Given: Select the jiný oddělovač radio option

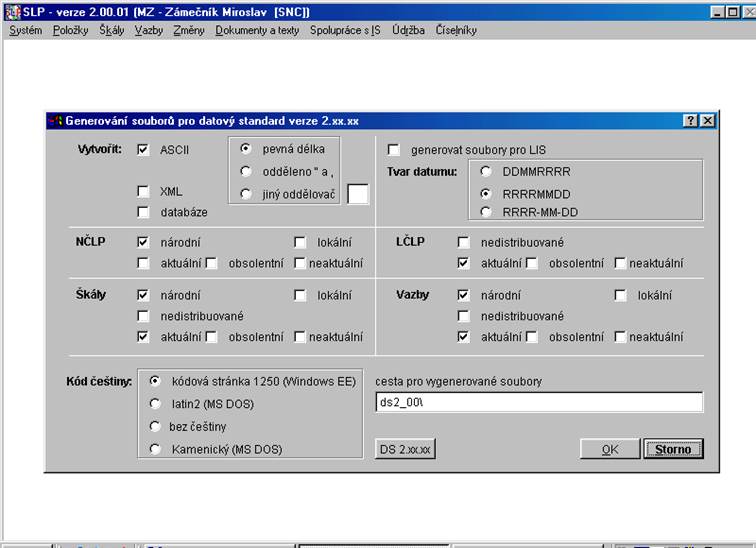Looking at the screenshot, I should click(246, 193).
